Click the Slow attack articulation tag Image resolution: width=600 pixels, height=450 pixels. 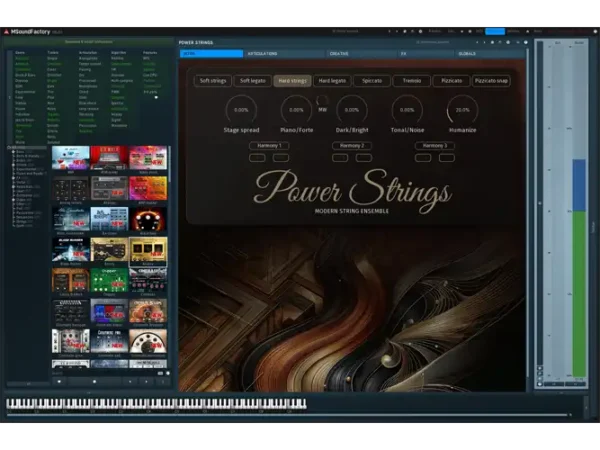click(x=87, y=103)
